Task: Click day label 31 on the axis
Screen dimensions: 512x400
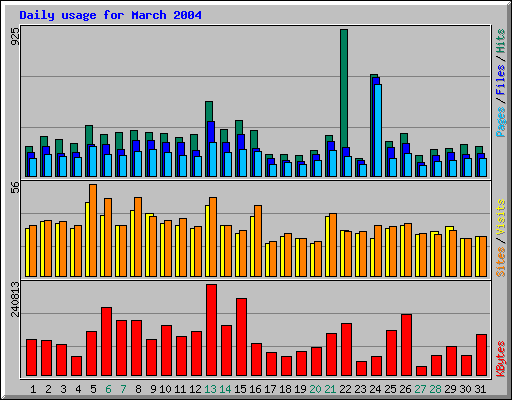Action: coord(480,389)
